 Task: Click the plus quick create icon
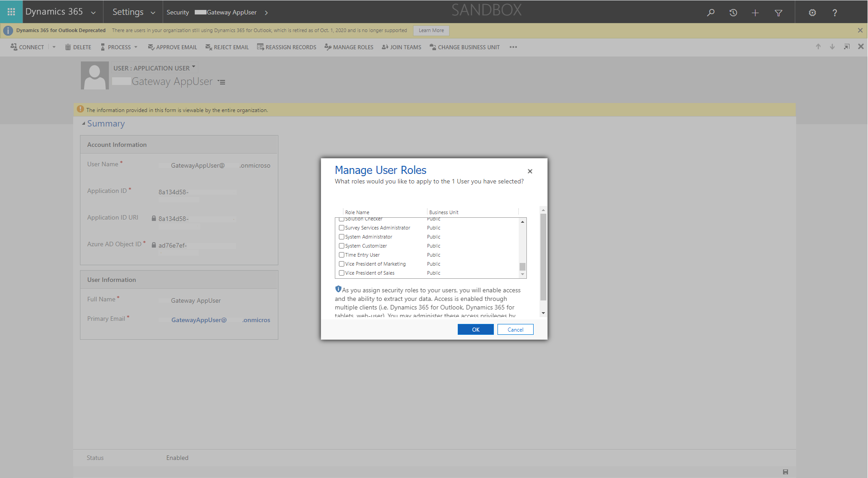pos(755,13)
